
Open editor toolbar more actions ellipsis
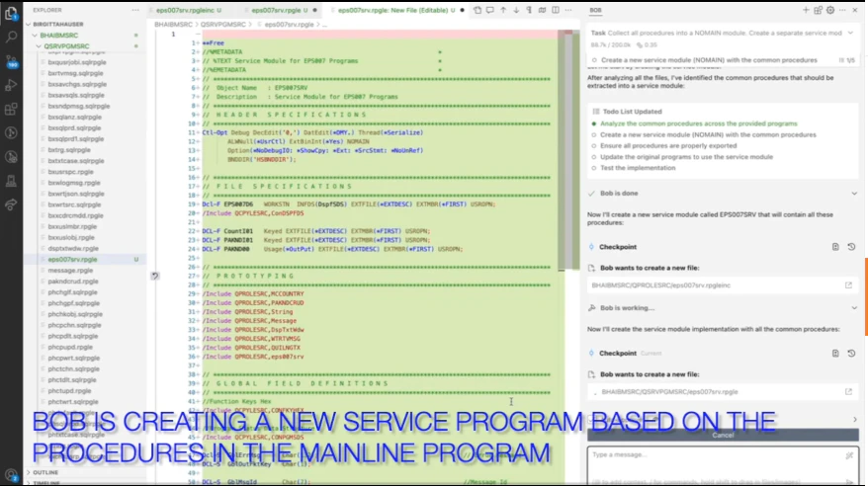[568, 10]
